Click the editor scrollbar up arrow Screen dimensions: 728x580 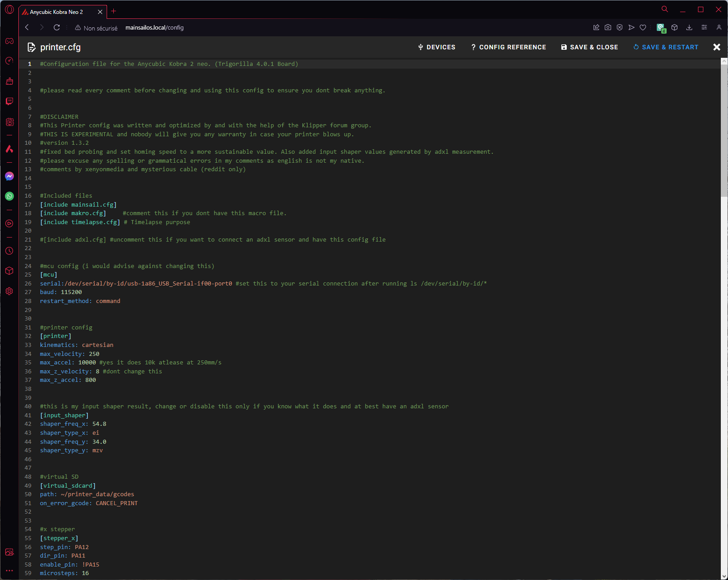724,62
